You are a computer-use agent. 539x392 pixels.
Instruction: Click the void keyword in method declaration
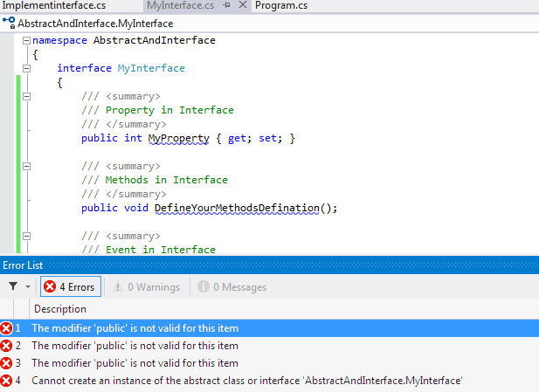pos(136,208)
